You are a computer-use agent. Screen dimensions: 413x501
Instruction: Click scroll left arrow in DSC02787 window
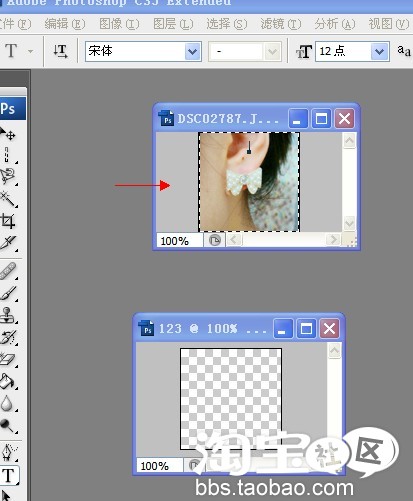234,239
